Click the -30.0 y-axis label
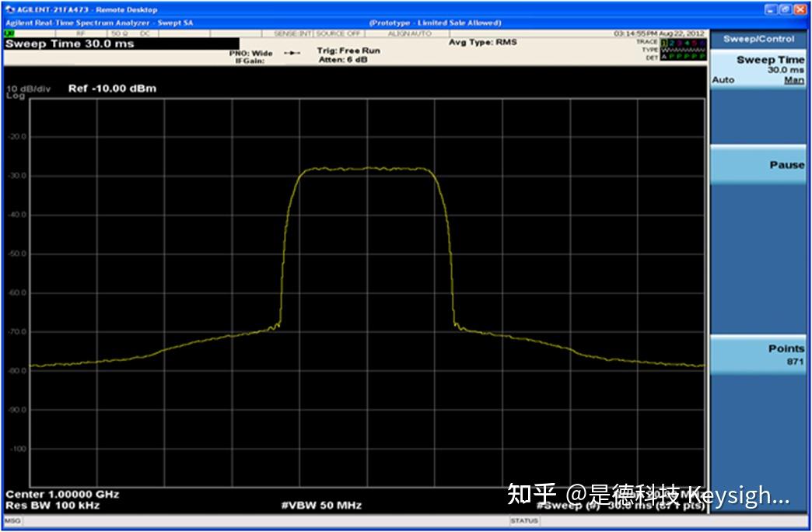Screen dimensions: 812x532 coord(16,176)
